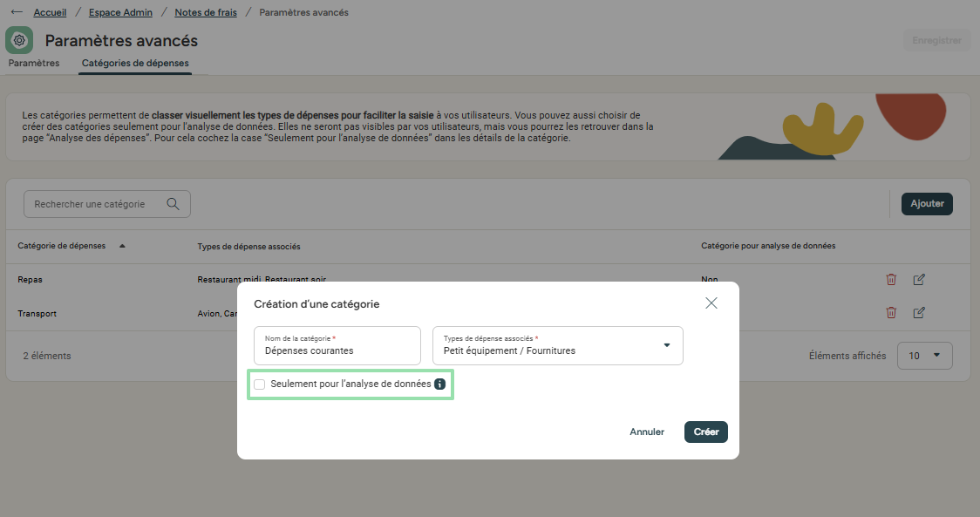Image resolution: width=980 pixels, height=517 pixels.
Task: Click the back arrow in breadcrumb
Action: [x=17, y=12]
